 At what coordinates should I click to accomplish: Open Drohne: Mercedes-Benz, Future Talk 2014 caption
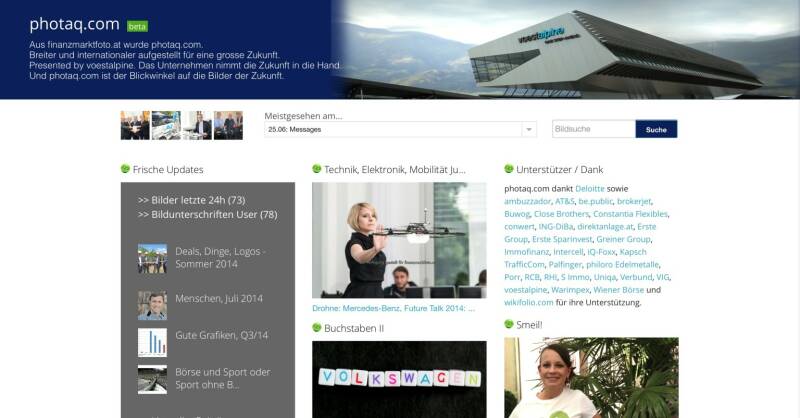[393, 308]
